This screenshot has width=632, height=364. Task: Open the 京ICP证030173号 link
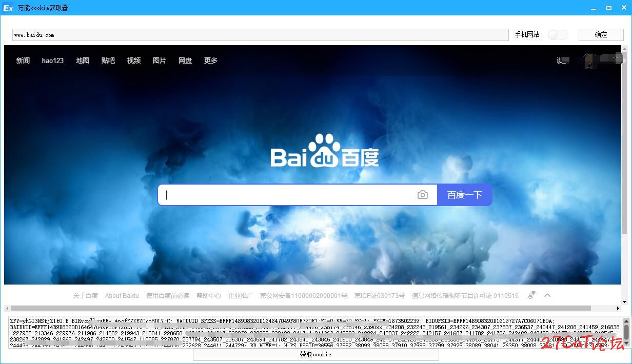pos(380,296)
